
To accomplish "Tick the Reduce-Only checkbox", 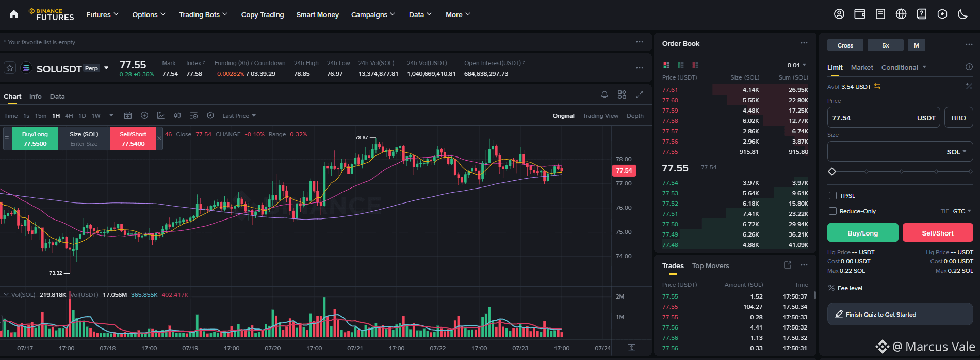I will tap(832, 211).
